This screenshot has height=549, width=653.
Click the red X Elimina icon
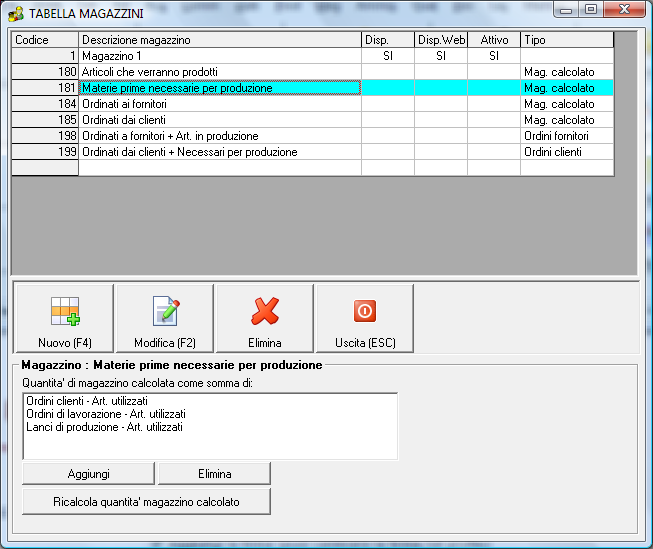pos(265,311)
